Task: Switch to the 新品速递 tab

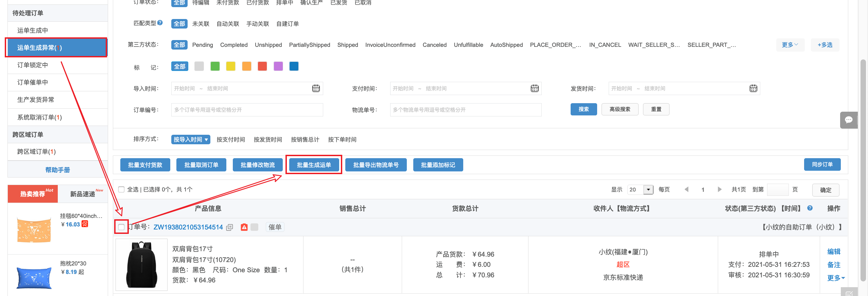Action: [x=83, y=194]
